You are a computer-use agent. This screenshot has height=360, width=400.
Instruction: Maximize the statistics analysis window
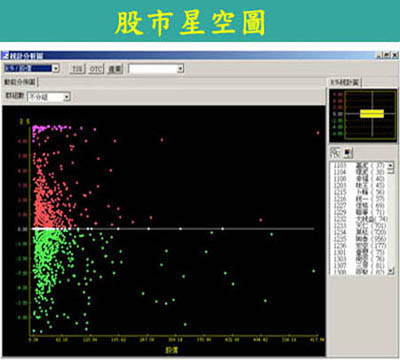click(387, 55)
